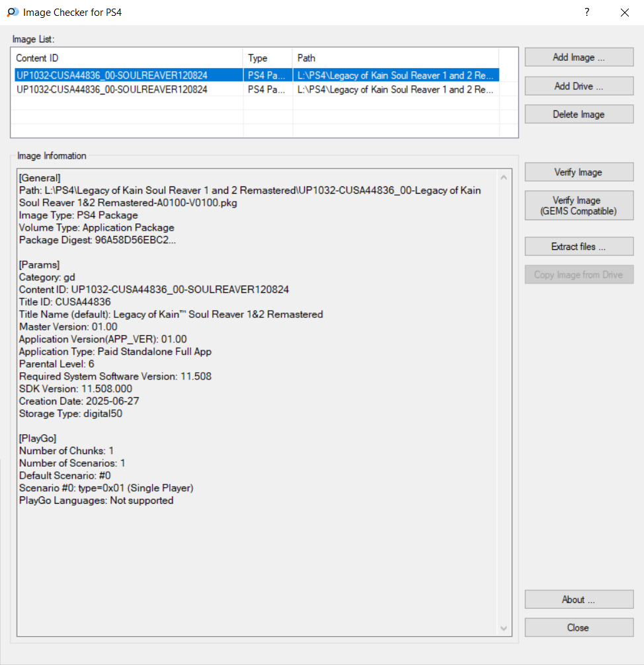Viewport: 644px width, 665px height.
Task: Run Verify Image (GEMS Compatible)
Action: (579, 206)
